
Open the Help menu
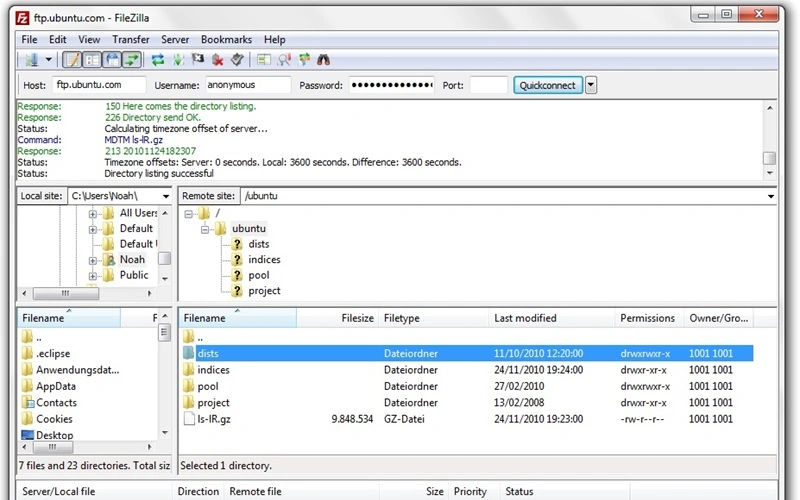[274, 39]
